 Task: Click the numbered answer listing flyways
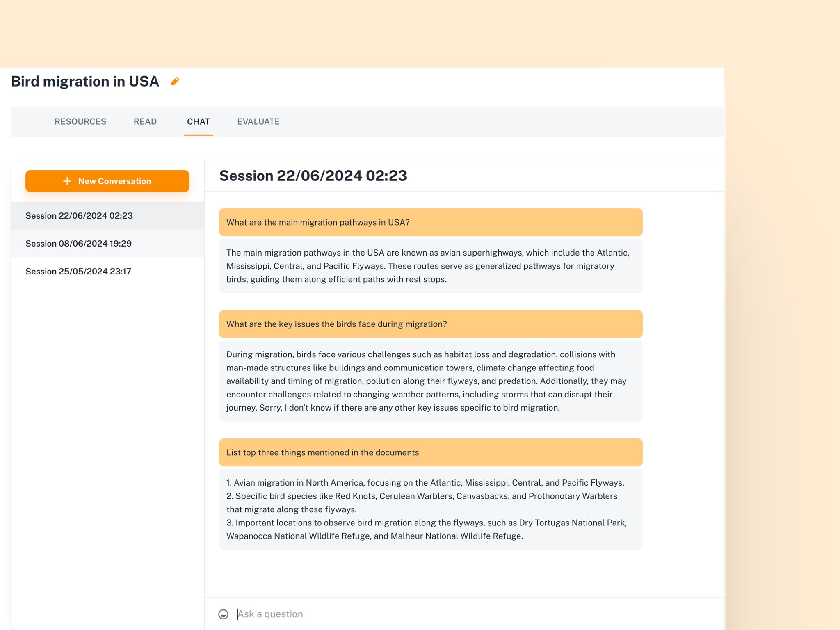click(x=430, y=509)
